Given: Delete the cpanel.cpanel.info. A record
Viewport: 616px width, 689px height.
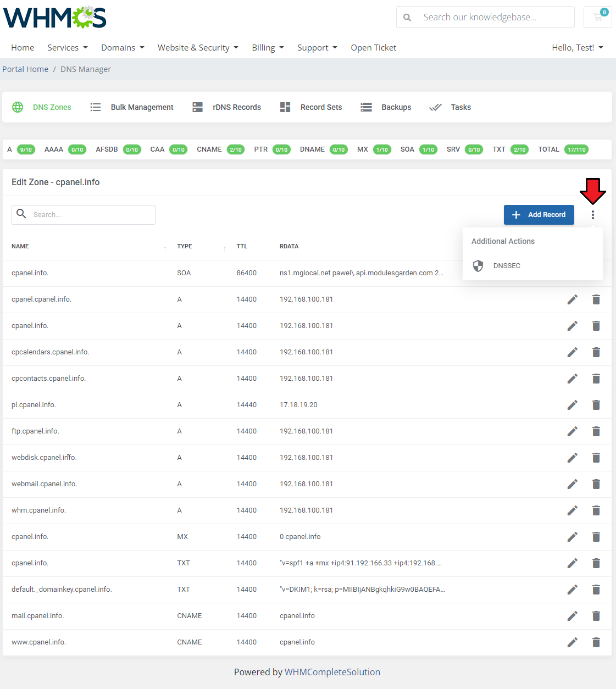Looking at the screenshot, I should pos(596,299).
